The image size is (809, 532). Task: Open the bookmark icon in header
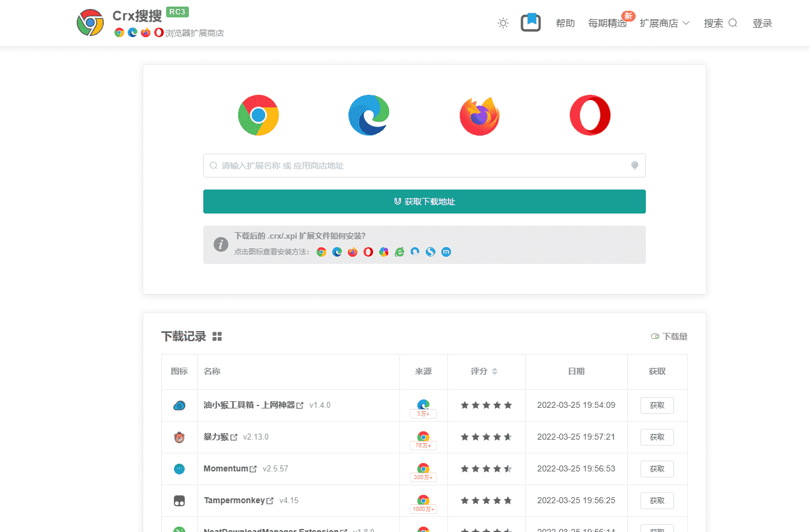[531, 23]
